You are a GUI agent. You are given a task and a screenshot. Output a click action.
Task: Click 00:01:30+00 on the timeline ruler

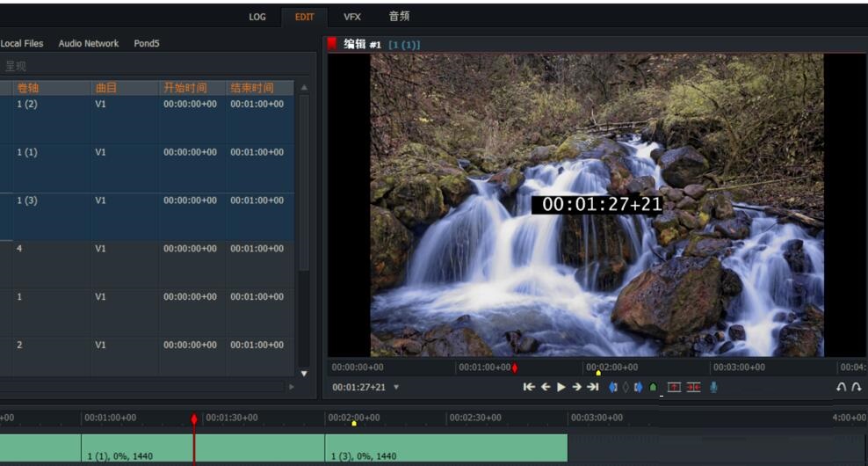[232, 418]
